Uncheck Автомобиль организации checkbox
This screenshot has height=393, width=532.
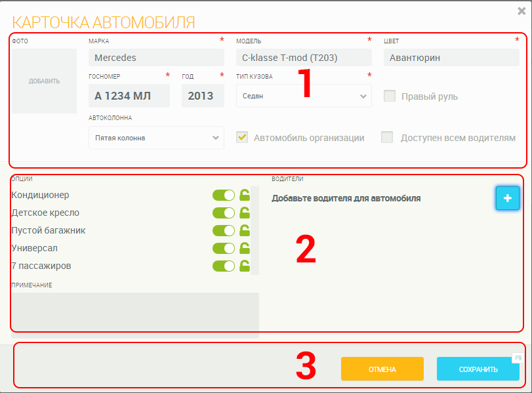click(x=242, y=137)
